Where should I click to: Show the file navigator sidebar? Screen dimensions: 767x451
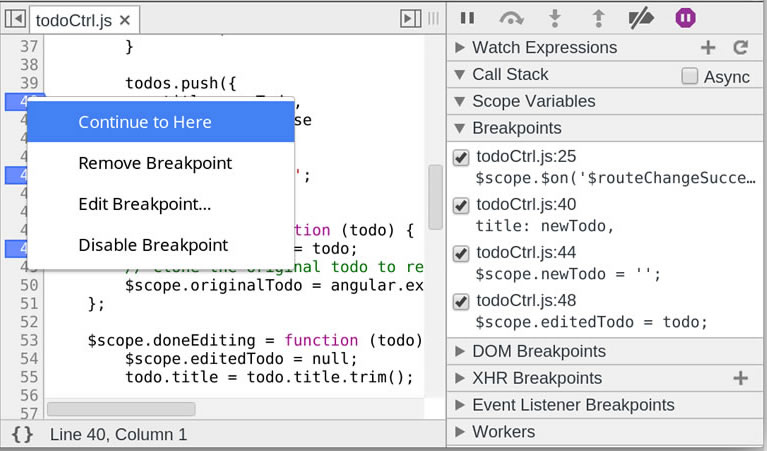(15, 19)
